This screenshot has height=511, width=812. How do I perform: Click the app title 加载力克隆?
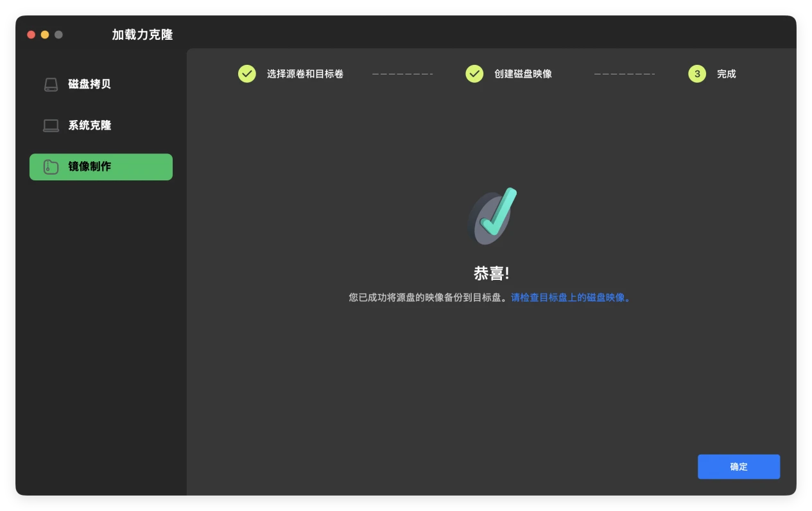click(141, 35)
